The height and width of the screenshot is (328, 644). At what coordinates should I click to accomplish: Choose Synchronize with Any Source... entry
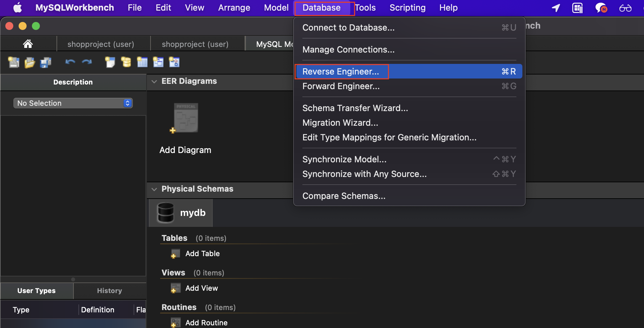tap(409, 174)
